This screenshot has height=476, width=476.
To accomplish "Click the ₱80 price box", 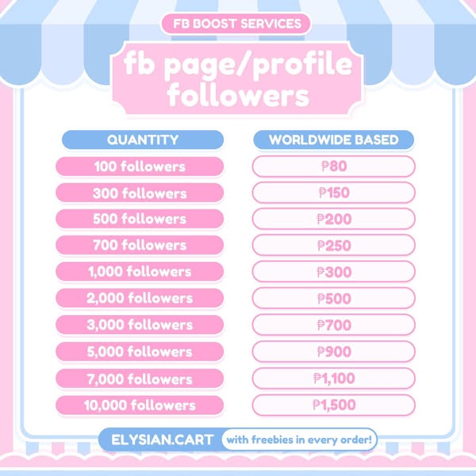I will pos(333,167).
